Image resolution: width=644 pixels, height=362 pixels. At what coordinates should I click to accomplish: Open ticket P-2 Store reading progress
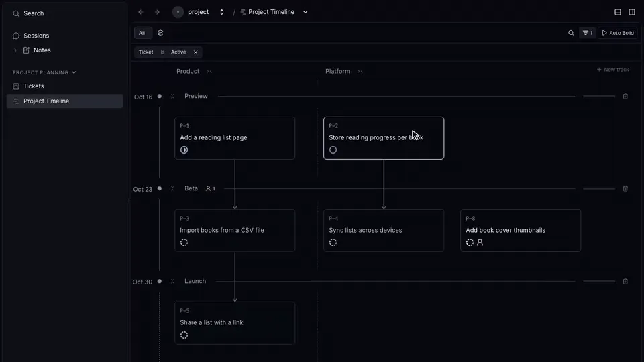coord(384,138)
